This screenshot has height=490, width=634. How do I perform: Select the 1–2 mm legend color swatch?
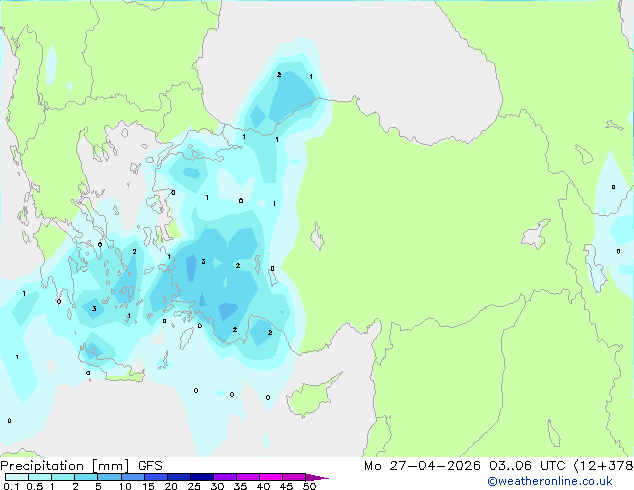[63, 477]
